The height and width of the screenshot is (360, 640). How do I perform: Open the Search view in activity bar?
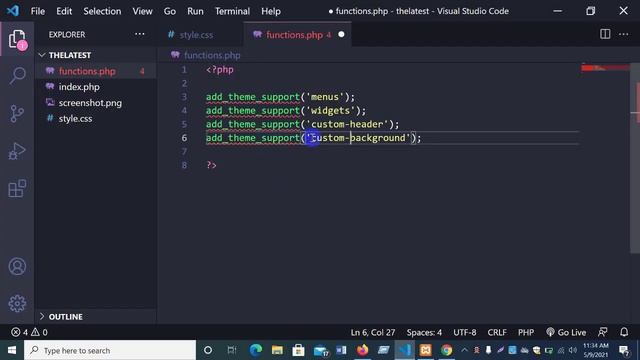point(17,76)
